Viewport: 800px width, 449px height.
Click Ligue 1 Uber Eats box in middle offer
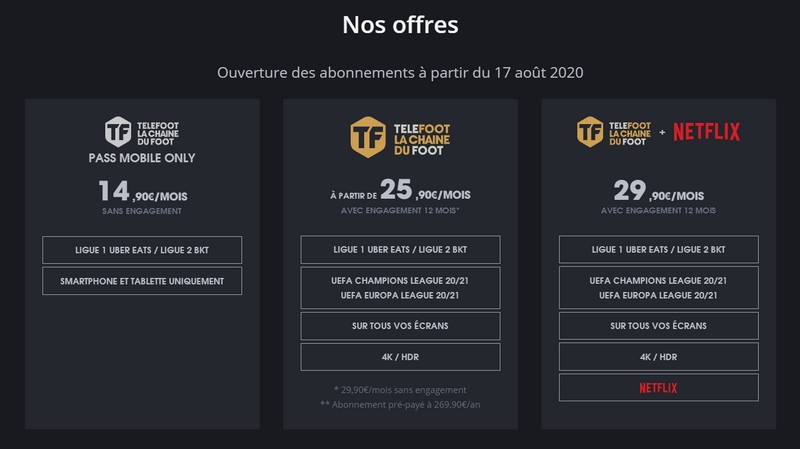[x=400, y=249]
